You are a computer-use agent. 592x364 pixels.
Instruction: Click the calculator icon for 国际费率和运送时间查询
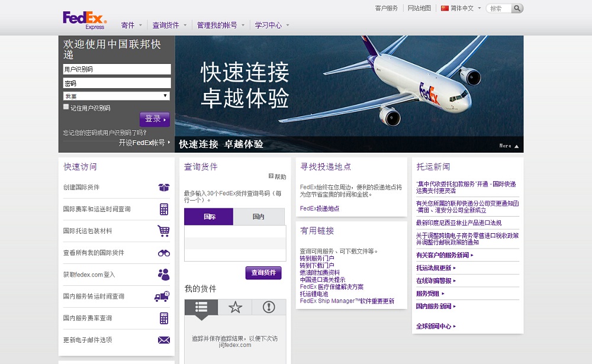coord(164,209)
